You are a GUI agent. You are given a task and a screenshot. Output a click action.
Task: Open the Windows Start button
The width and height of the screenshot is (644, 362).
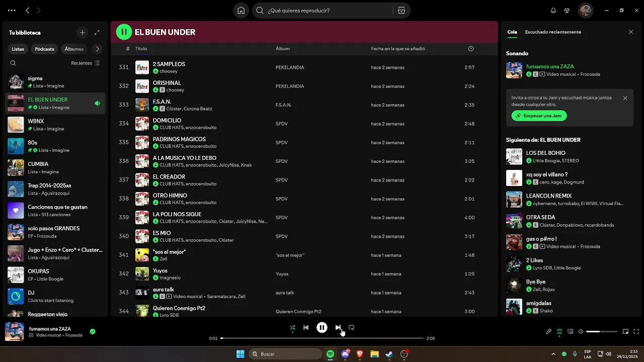[240, 354]
